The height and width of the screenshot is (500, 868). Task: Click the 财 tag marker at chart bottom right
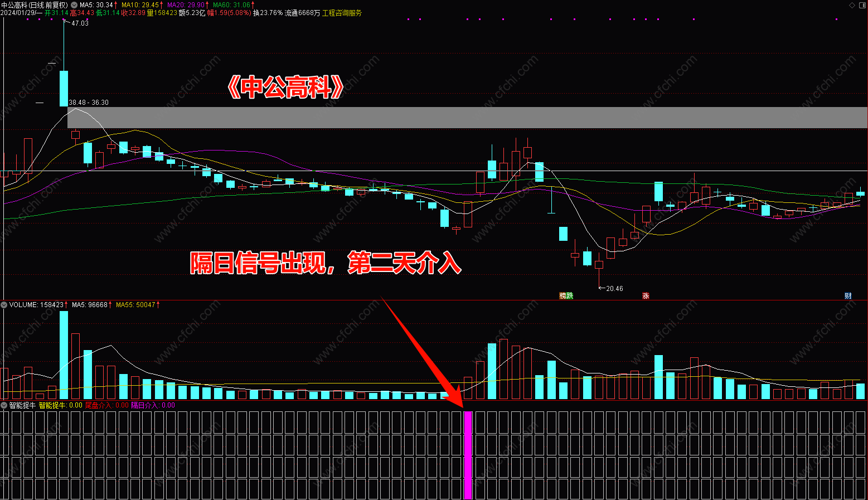click(x=848, y=295)
